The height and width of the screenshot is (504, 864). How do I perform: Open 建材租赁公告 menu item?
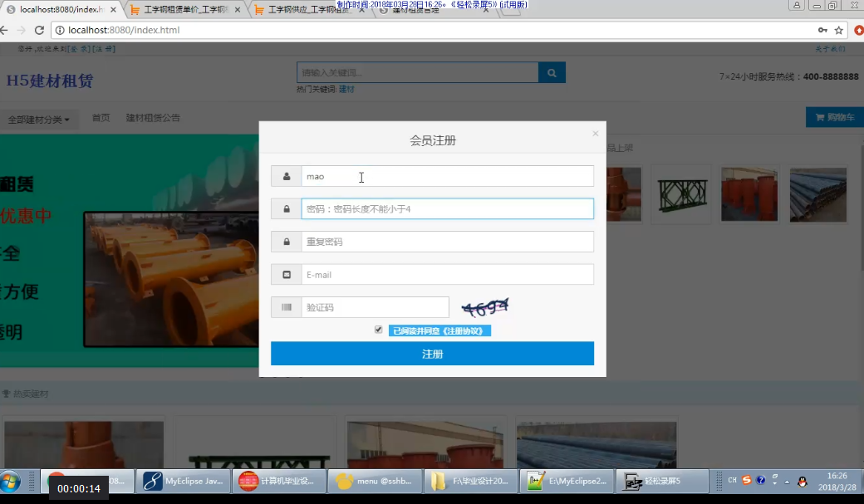(x=153, y=118)
